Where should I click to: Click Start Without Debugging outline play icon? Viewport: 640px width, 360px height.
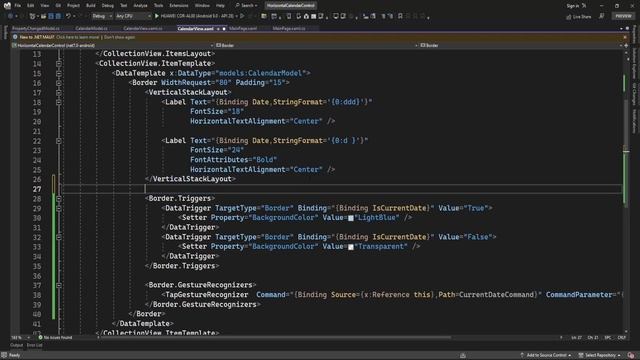coord(242,16)
